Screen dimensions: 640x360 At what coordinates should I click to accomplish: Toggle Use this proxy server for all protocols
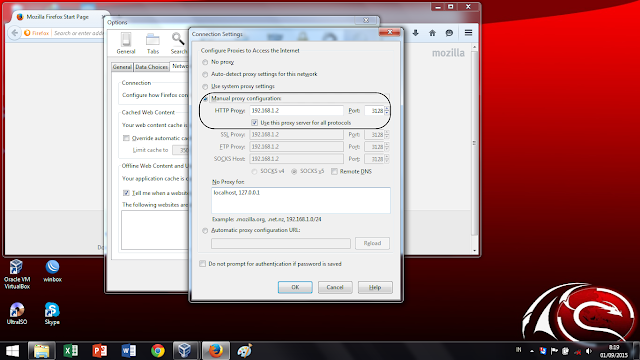255,123
